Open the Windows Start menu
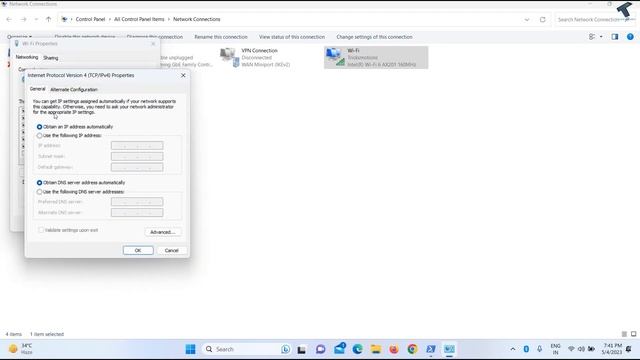The image size is (640, 360). (x=190, y=349)
